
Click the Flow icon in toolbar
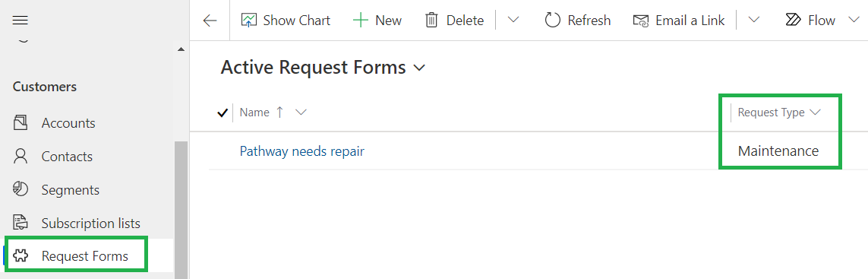794,21
